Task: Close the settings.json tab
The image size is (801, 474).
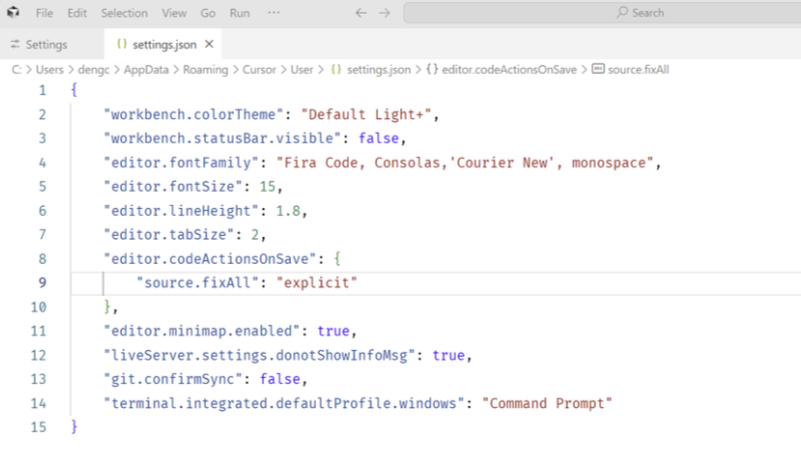Action: click(x=209, y=44)
